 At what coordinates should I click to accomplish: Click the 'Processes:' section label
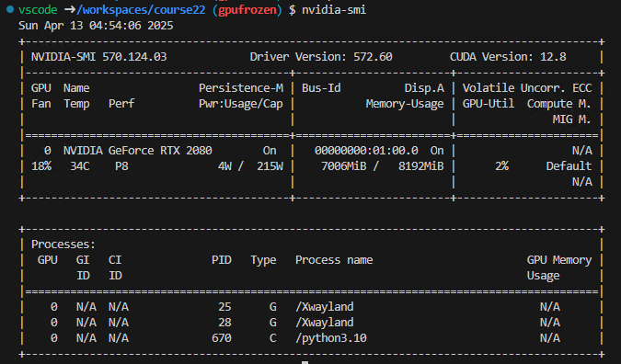(63, 245)
